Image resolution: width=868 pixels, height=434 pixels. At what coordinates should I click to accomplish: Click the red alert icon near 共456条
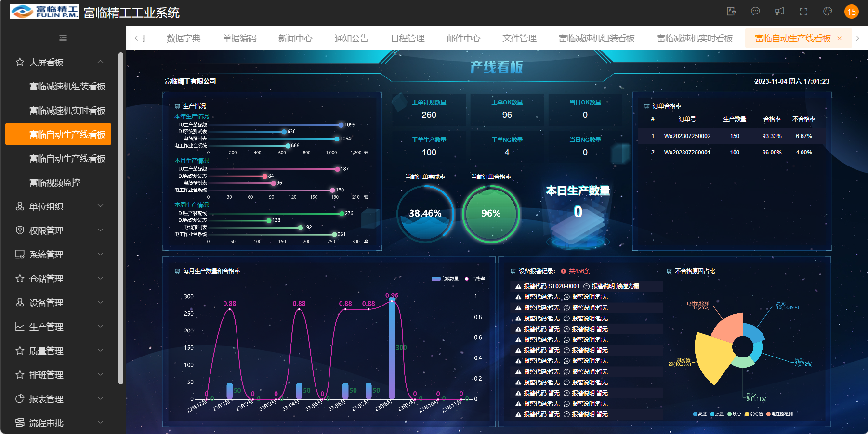pyautogui.click(x=563, y=271)
